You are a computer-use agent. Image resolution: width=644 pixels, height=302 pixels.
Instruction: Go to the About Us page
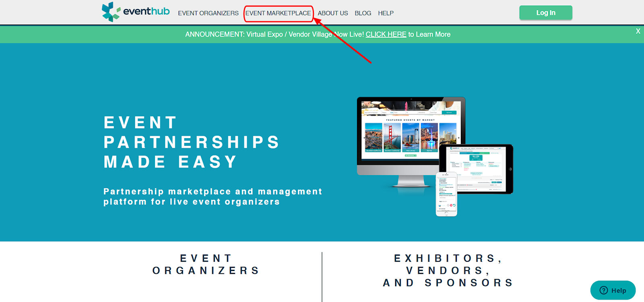333,13
